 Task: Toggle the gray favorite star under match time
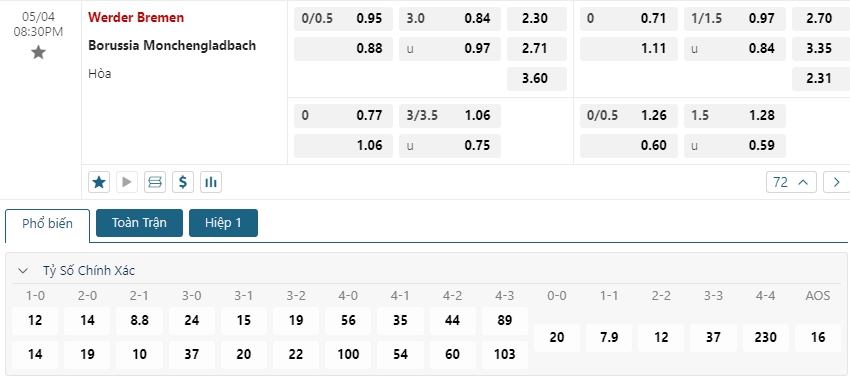pyautogui.click(x=38, y=53)
